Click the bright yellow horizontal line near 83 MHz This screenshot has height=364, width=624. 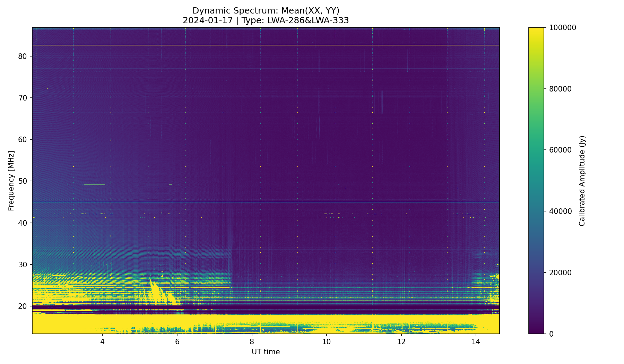click(266, 45)
